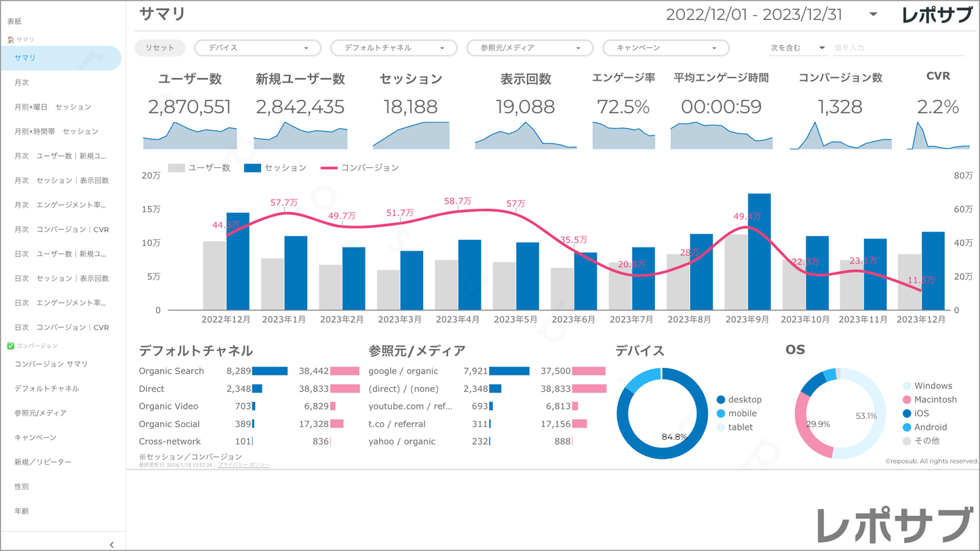Collapse the left sidebar with chevron arrow

(112, 544)
